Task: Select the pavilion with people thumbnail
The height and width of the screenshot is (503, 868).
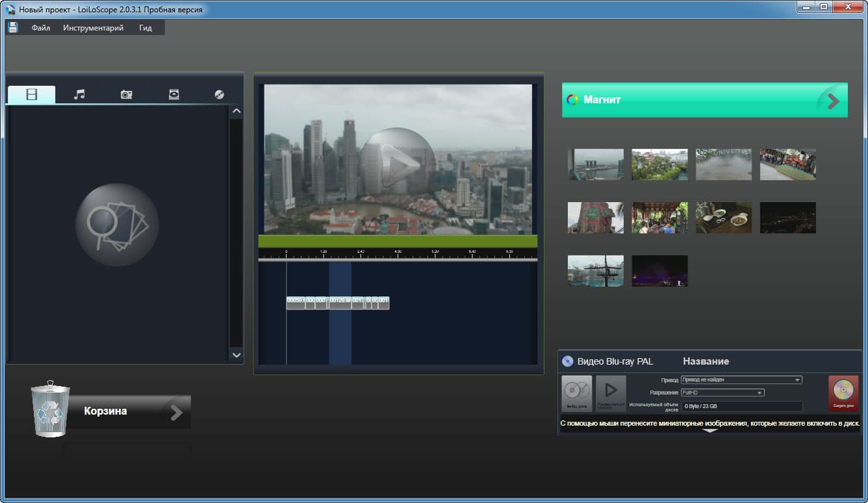Action: click(x=660, y=218)
